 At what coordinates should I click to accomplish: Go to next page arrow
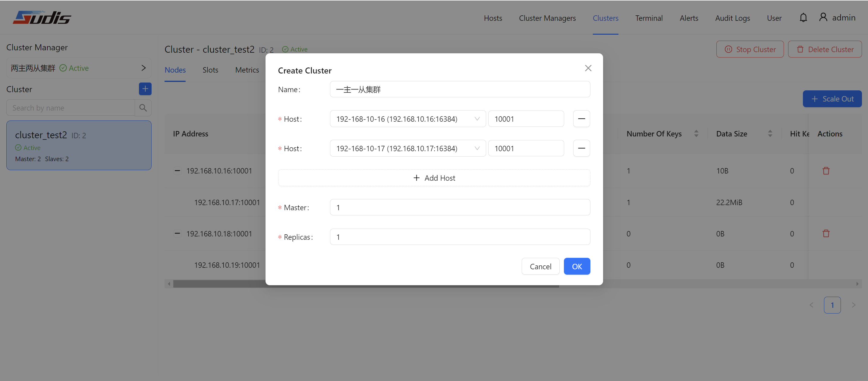click(x=854, y=305)
